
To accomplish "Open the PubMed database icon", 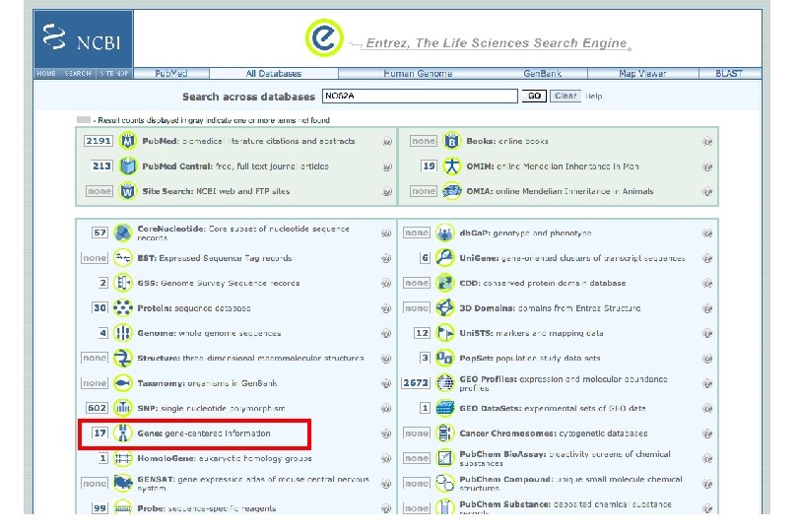I will (128, 141).
